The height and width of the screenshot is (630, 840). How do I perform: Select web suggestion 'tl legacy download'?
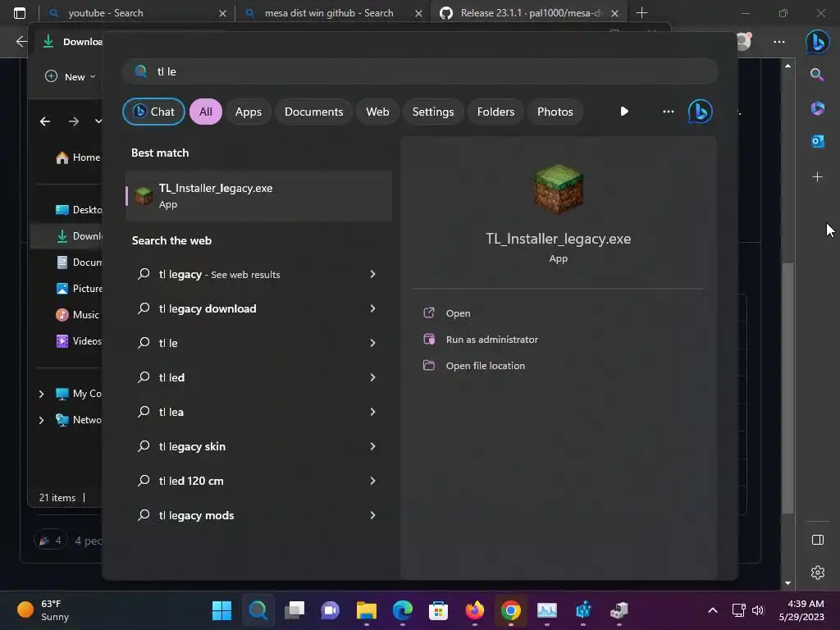(x=258, y=308)
